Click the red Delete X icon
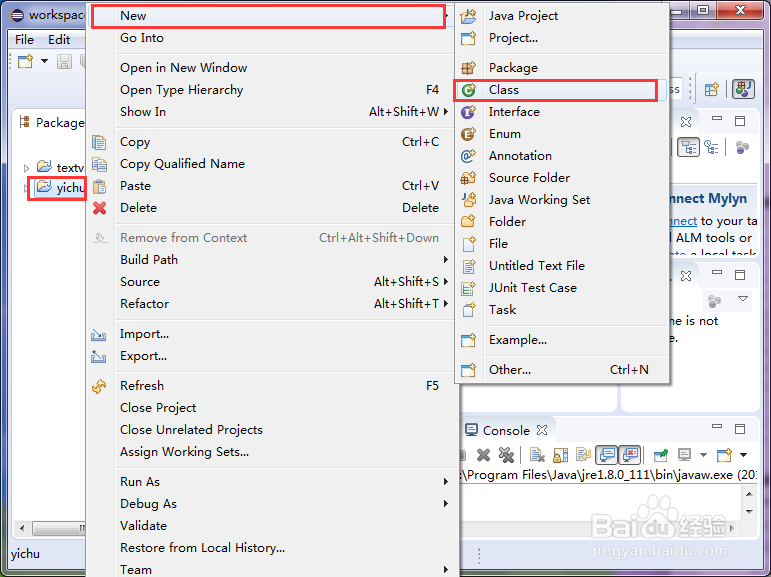The width and height of the screenshot is (771, 577). 99,208
